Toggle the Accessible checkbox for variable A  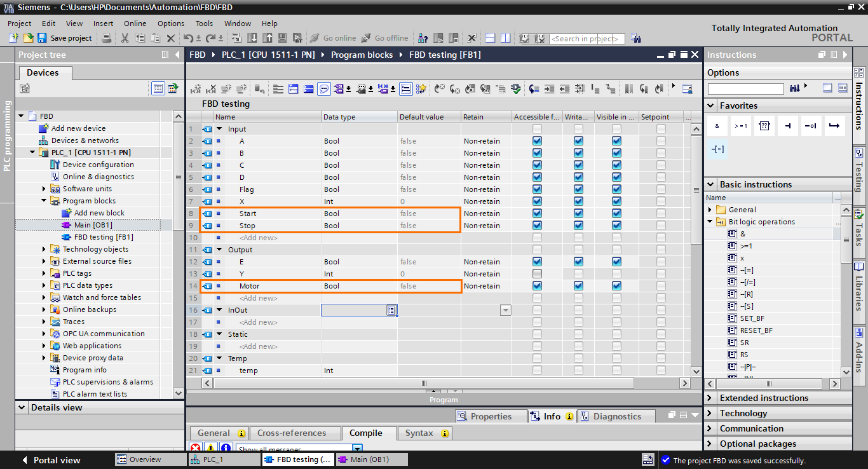click(536, 140)
